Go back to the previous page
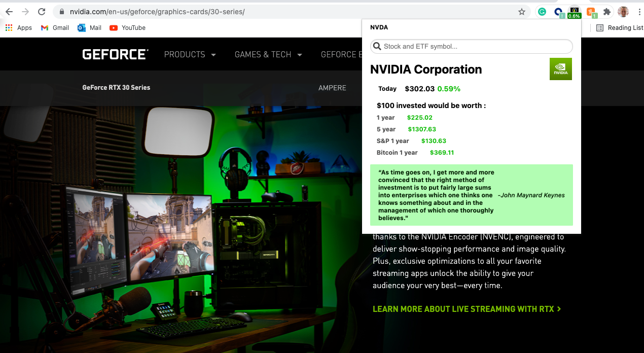Screen dimensions: 644x353 (9, 12)
